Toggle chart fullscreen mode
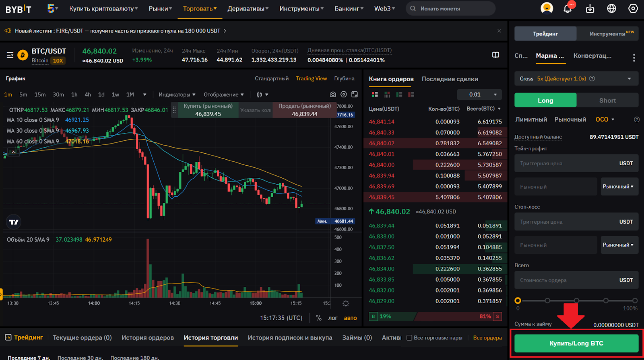Image resolution: width=644 pixels, height=360 pixels. (354, 95)
